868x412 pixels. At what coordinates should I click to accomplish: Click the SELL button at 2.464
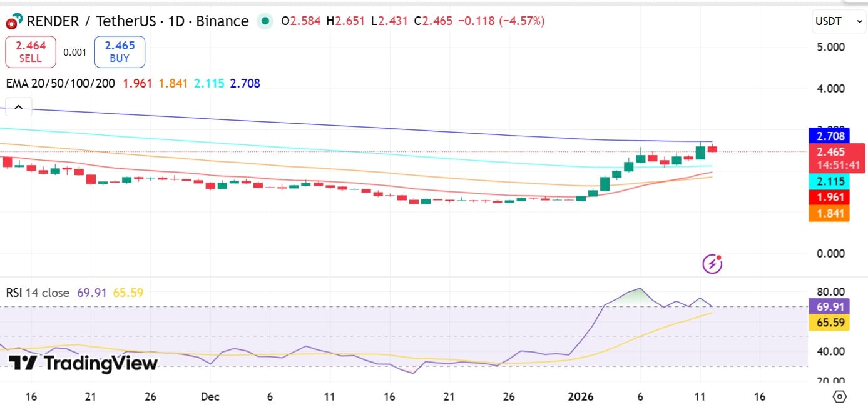pos(30,52)
